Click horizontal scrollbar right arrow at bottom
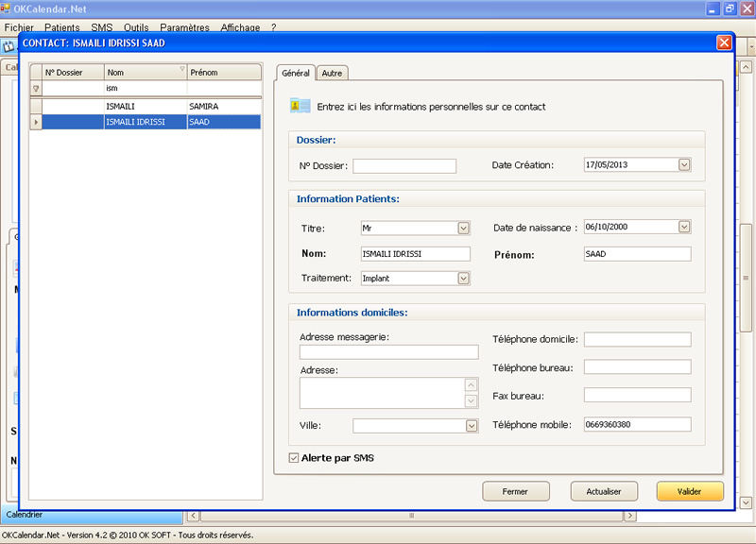This screenshot has height=544, width=756. tap(629, 516)
